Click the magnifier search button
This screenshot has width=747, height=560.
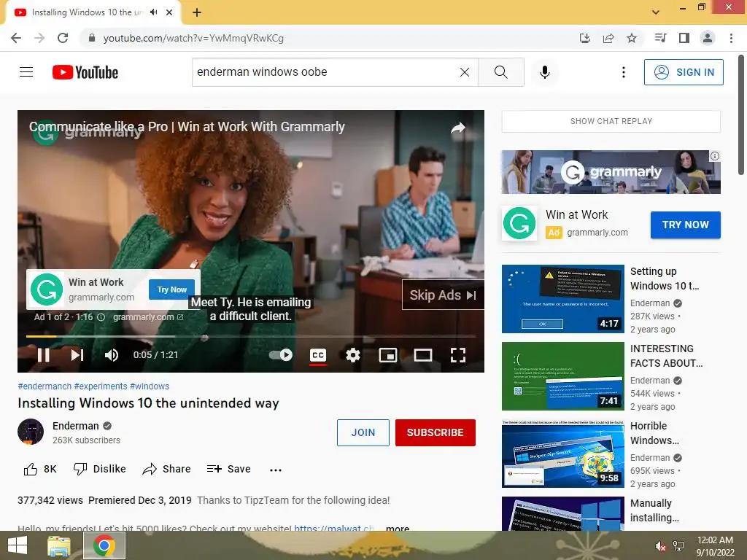500,72
